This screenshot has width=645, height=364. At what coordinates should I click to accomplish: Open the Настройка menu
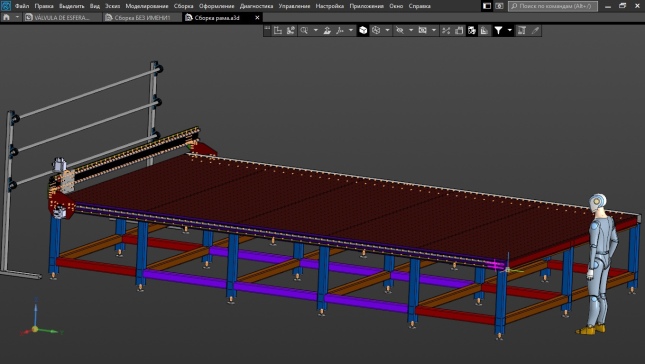pos(329,6)
